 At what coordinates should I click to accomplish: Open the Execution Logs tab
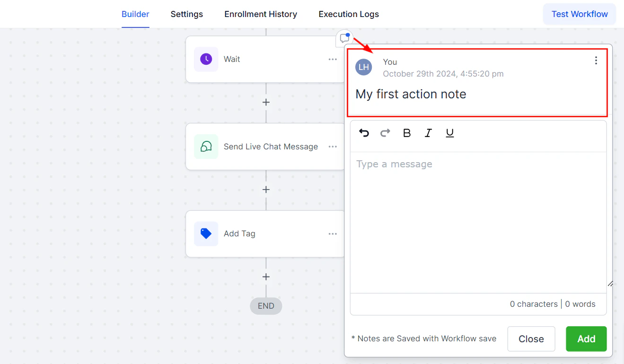point(349,14)
